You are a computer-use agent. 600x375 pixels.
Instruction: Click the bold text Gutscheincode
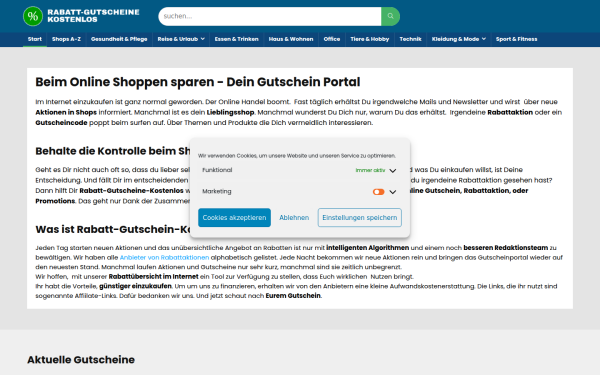61,123
